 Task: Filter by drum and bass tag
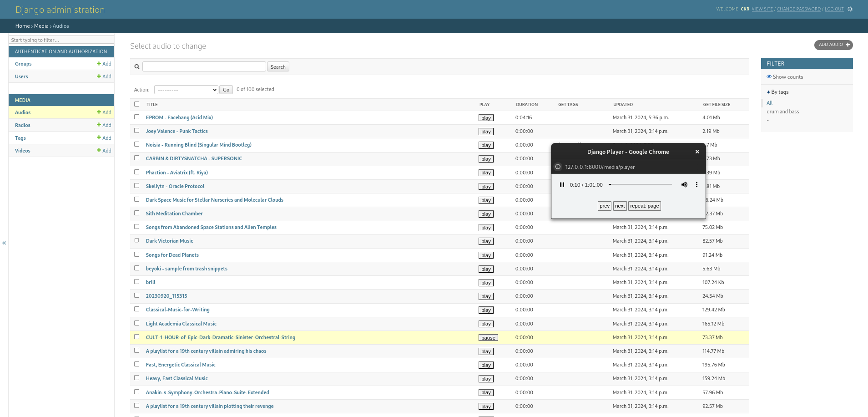(x=782, y=112)
